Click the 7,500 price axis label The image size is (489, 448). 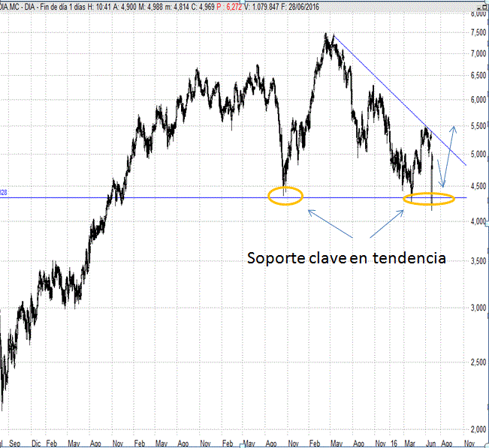point(478,32)
